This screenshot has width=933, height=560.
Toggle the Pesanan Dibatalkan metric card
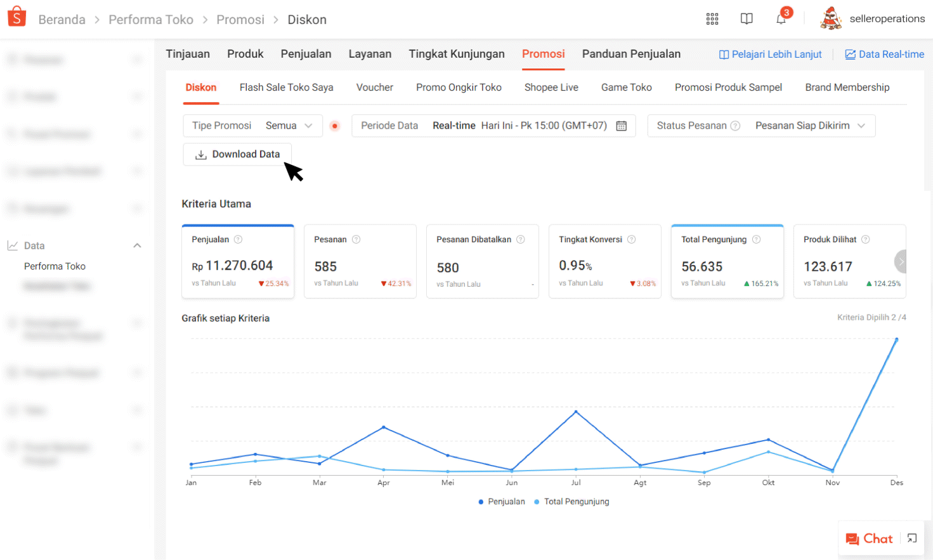pos(483,261)
